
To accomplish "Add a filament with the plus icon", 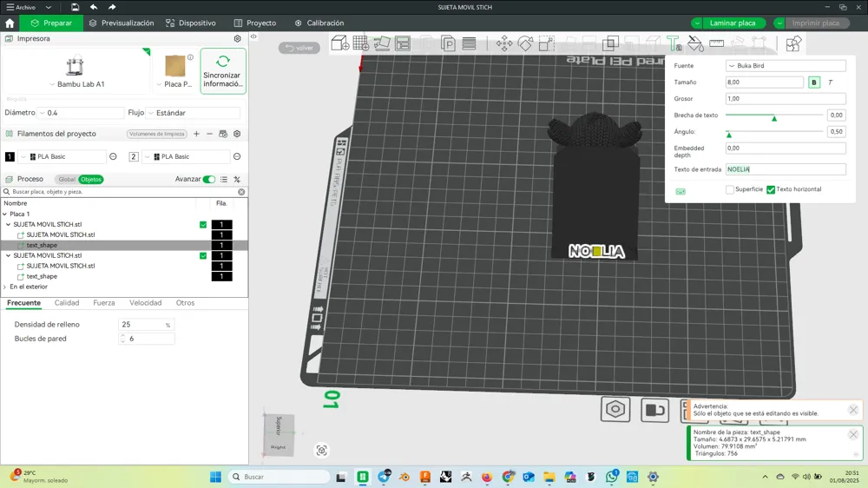I will pyautogui.click(x=196, y=134).
